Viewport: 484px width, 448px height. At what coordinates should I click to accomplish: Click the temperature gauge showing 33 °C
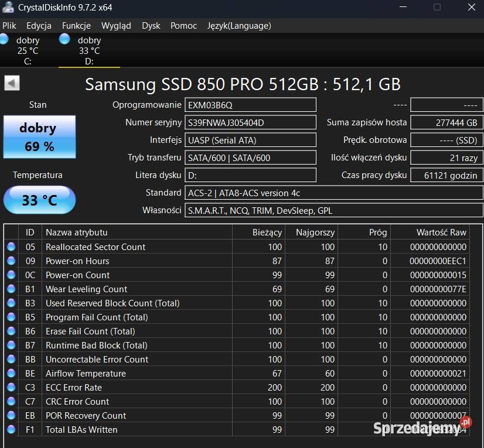(39, 200)
